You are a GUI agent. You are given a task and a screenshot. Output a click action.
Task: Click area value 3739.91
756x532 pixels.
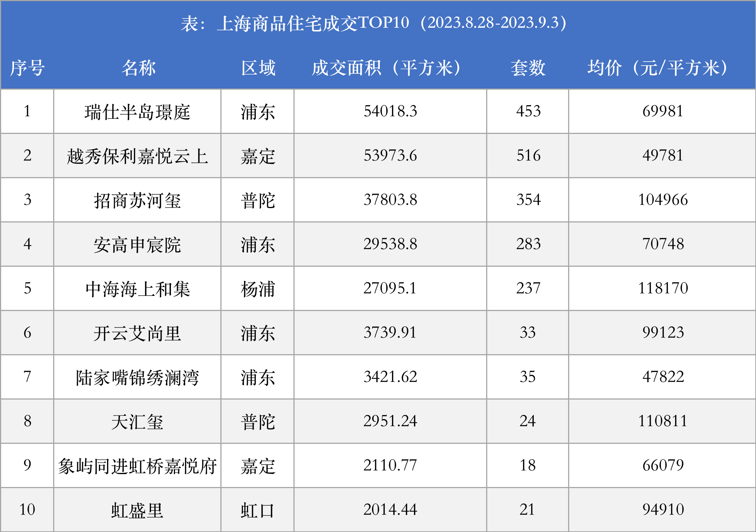tap(390, 332)
